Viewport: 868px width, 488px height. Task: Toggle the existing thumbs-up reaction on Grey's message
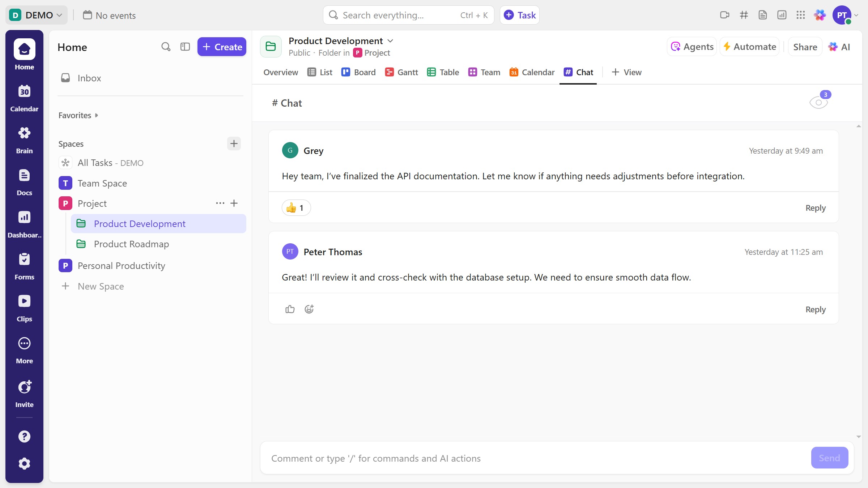[x=296, y=207]
